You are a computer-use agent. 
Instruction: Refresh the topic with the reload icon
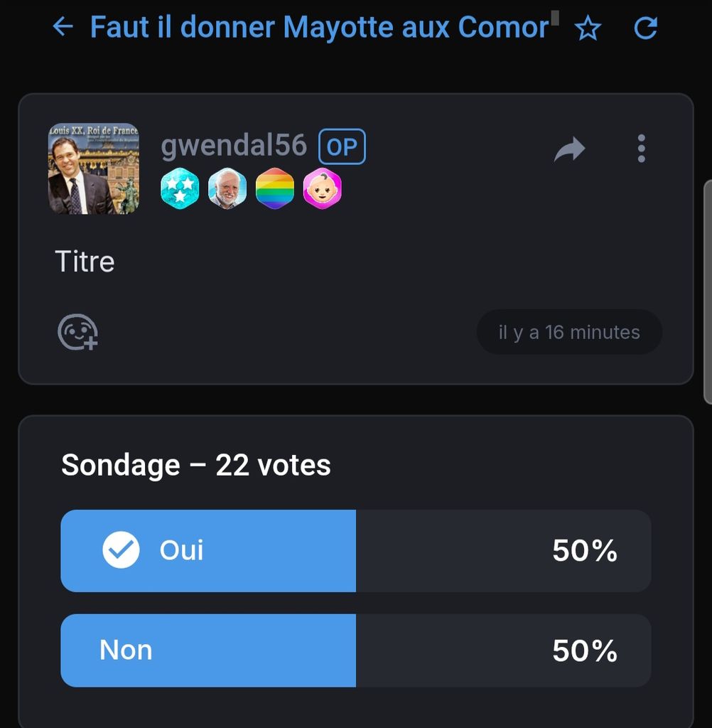(x=646, y=28)
